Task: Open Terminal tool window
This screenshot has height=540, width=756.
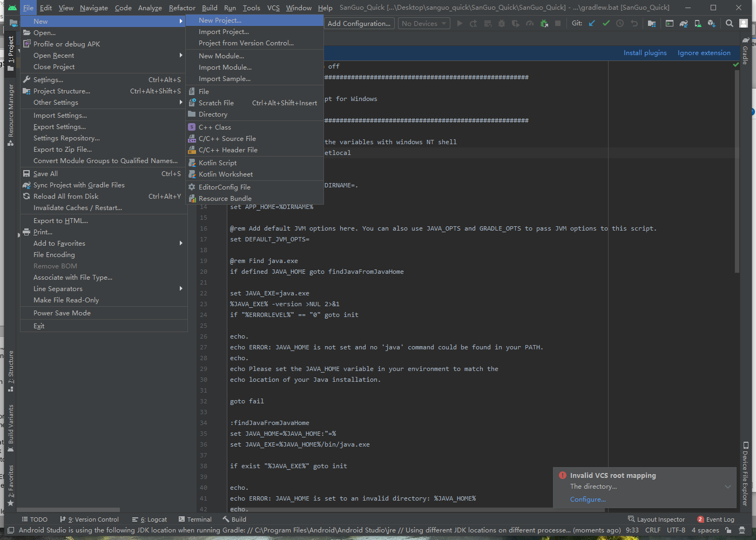Action: [x=195, y=519]
